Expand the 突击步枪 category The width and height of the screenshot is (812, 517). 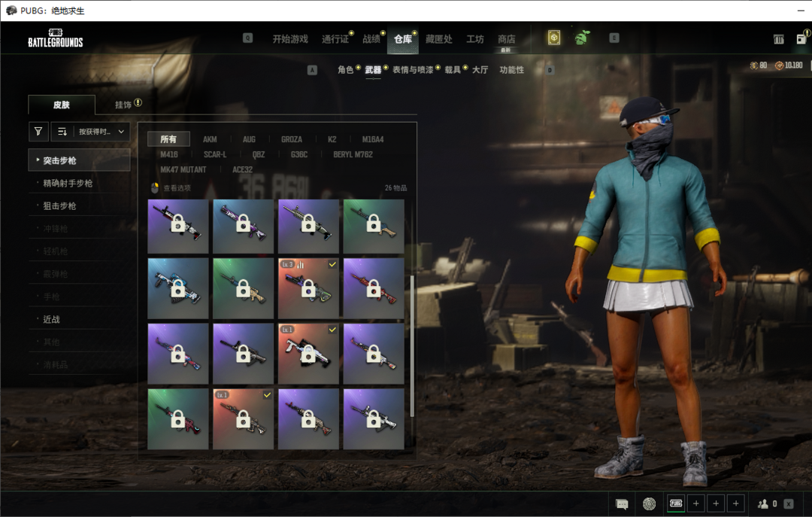79,160
